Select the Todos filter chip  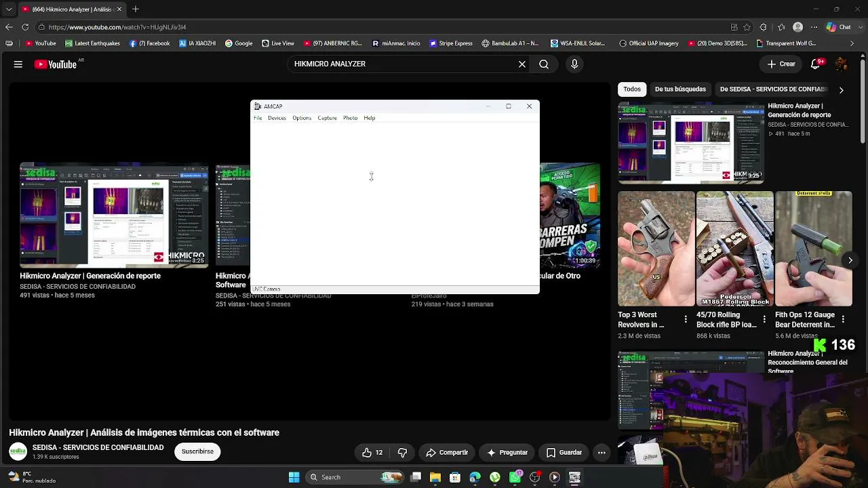632,89
